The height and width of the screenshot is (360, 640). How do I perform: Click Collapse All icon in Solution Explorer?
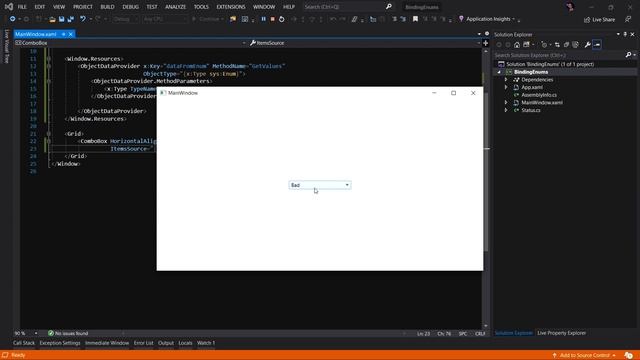tap(566, 44)
